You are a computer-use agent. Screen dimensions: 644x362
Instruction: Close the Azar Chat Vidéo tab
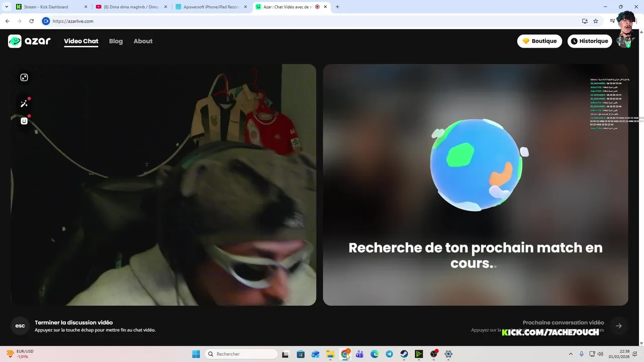(x=326, y=7)
